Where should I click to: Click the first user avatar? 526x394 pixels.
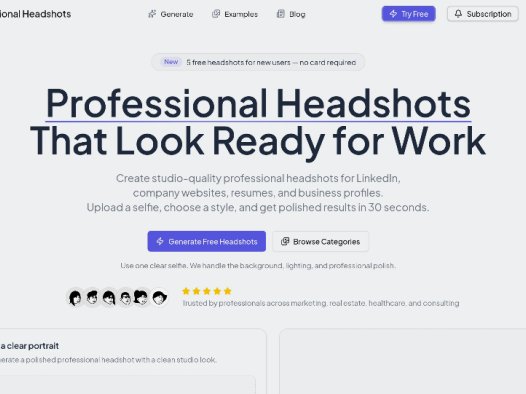point(75,297)
